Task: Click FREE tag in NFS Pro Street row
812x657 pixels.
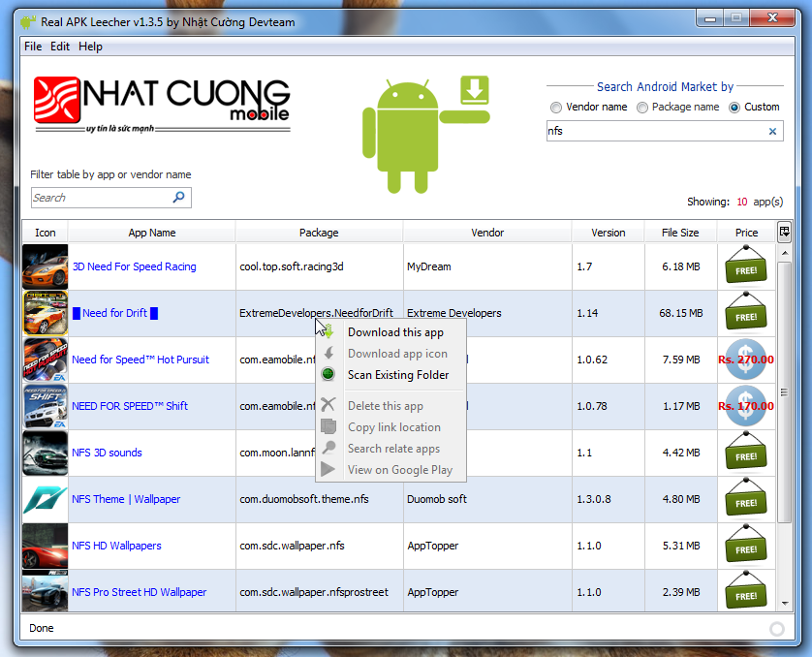Action: (x=746, y=591)
